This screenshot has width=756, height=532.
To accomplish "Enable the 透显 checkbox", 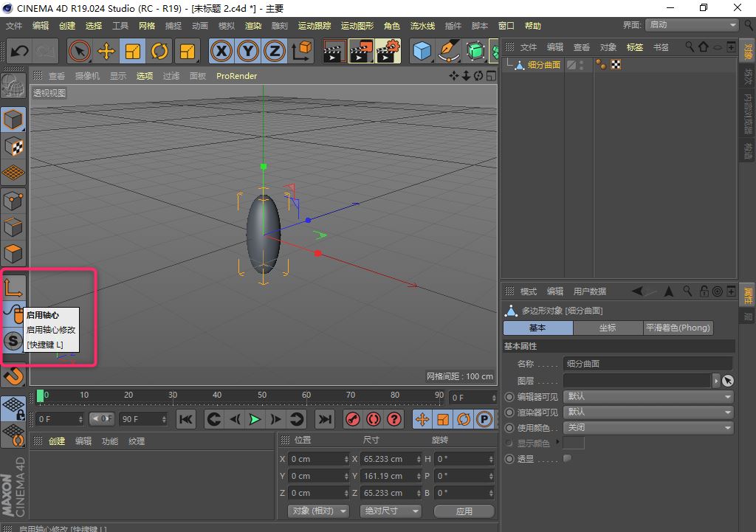I will pos(568,458).
